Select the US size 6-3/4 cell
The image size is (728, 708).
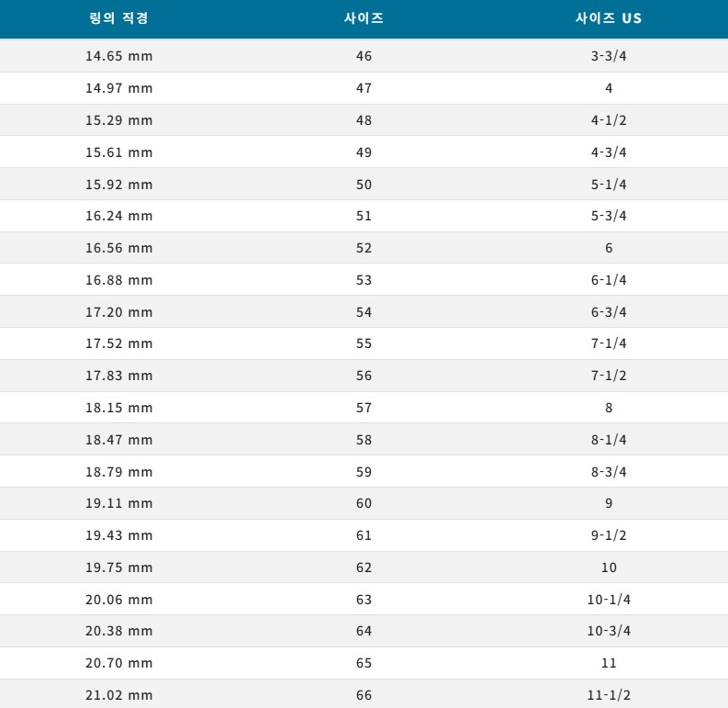pos(609,312)
